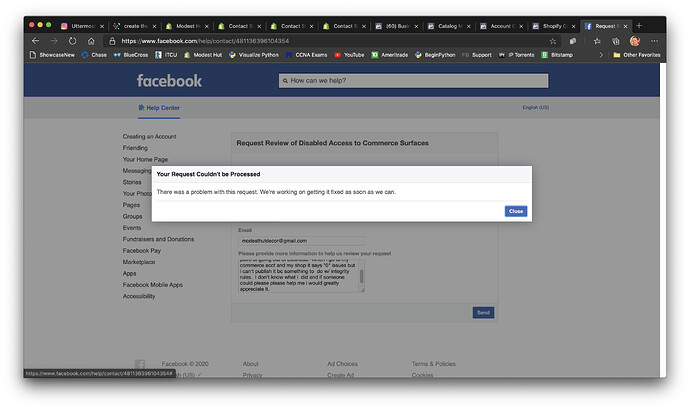Viewport: 690px width, 409px height.
Task: Open a new tab with plus icon
Action: tap(639, 26)
